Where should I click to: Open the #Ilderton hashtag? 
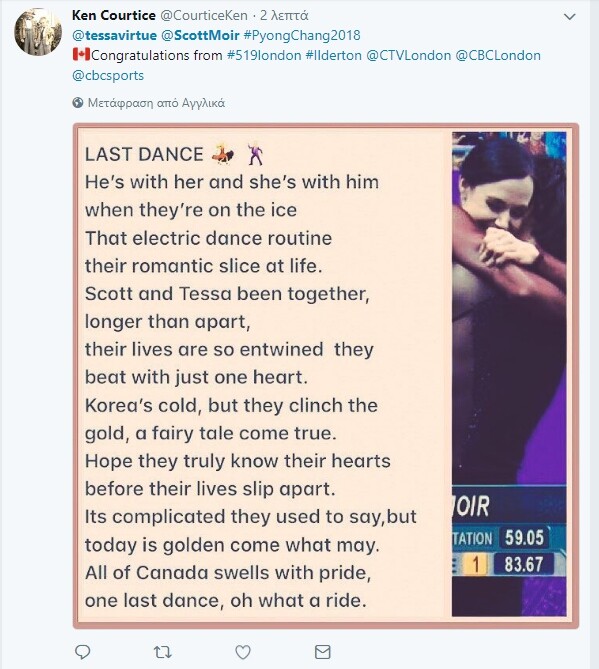334,55
